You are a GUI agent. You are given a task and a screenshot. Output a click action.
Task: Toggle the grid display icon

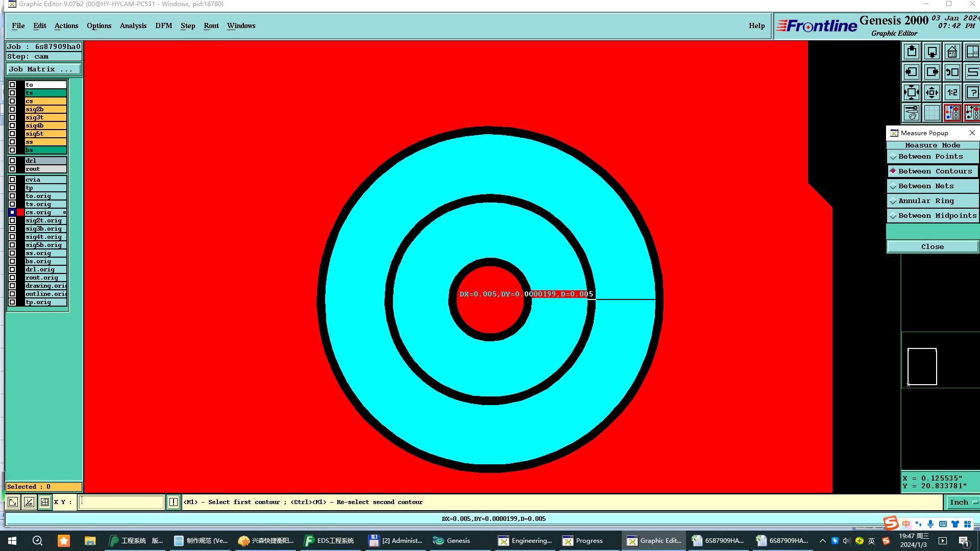[x=932, y=113]
